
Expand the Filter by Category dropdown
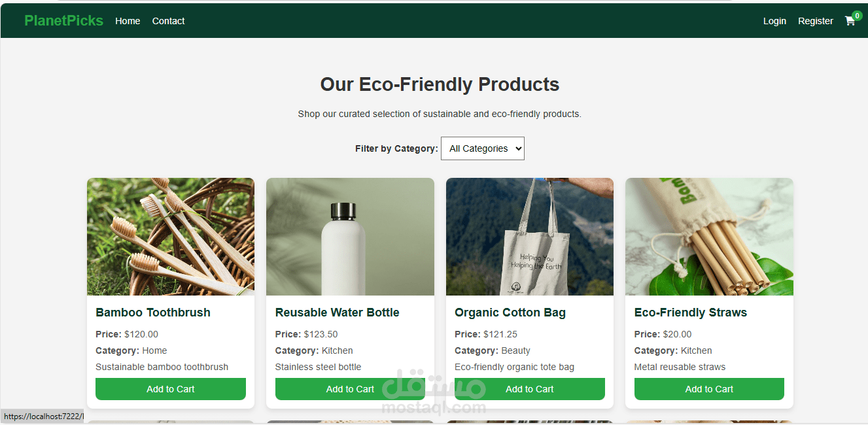[483, 148]
